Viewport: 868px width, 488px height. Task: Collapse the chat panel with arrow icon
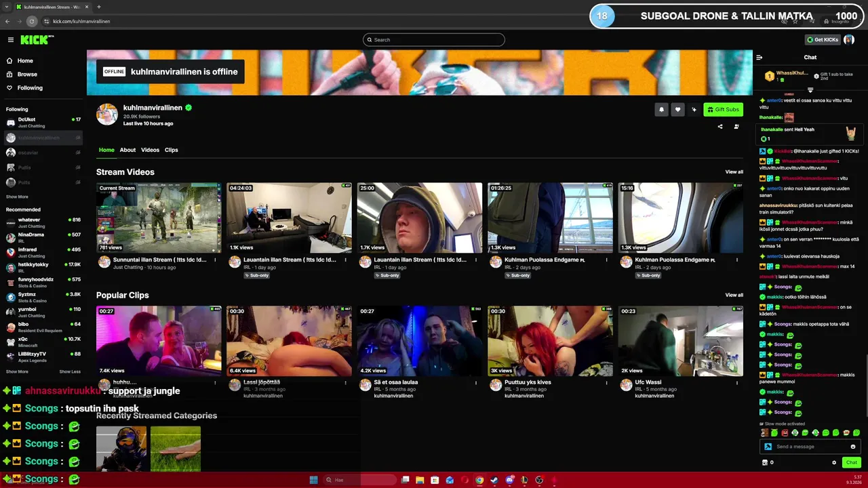click(x=759, y=58)
